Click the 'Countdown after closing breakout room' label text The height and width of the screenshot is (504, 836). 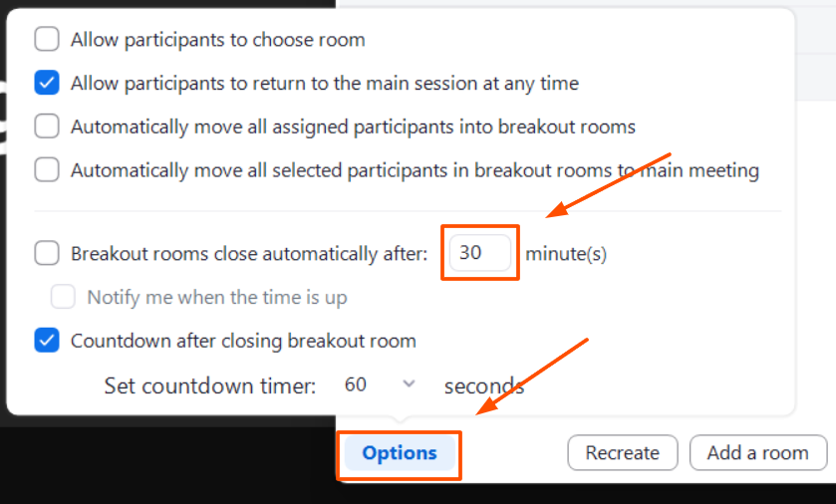pyautogui.click(x=243, y=341)
